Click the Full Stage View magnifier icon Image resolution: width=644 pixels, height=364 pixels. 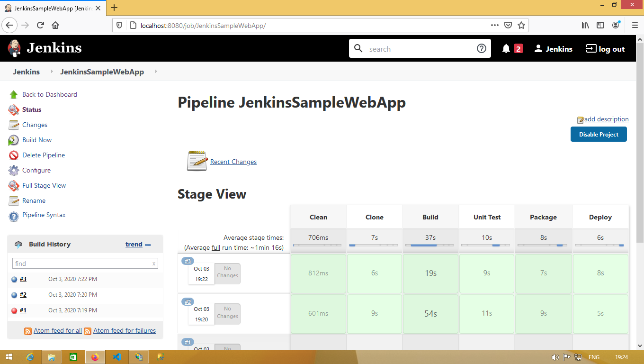tap(14, 185)
